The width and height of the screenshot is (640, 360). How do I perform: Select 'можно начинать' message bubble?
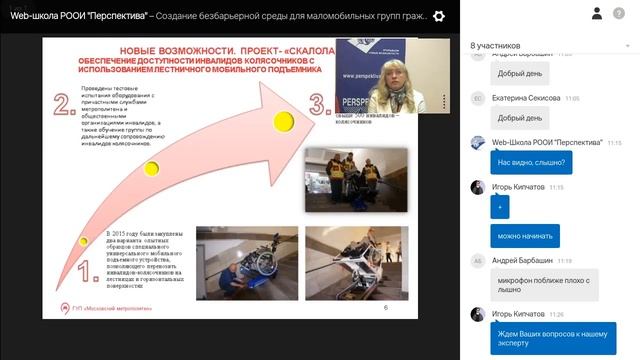click(x=525, y=236)
